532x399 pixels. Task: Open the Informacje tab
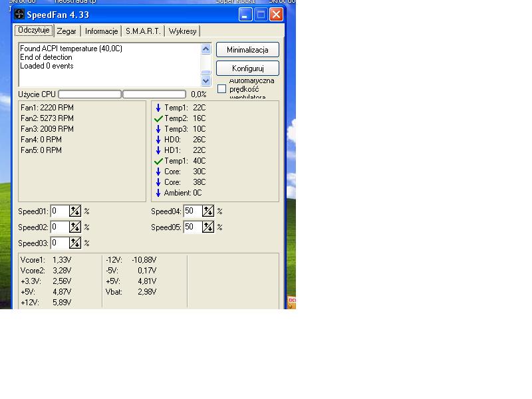pos(101,31)
